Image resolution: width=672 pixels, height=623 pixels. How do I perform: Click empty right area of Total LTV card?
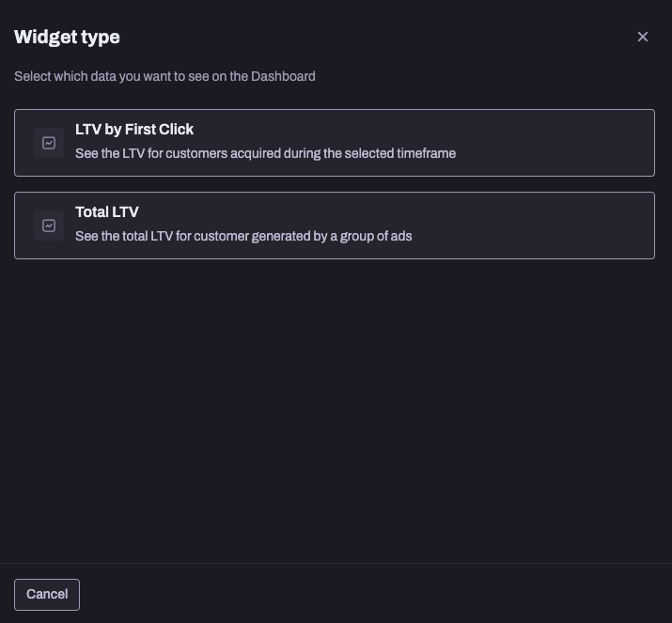[x=536, y=226]
